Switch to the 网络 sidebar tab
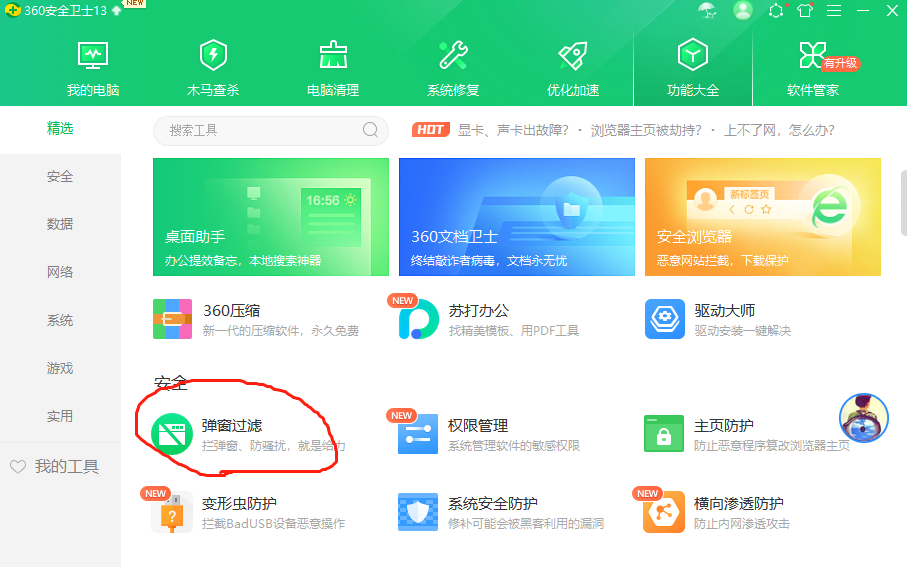This screenshot has height=567, width=907. 60,272
